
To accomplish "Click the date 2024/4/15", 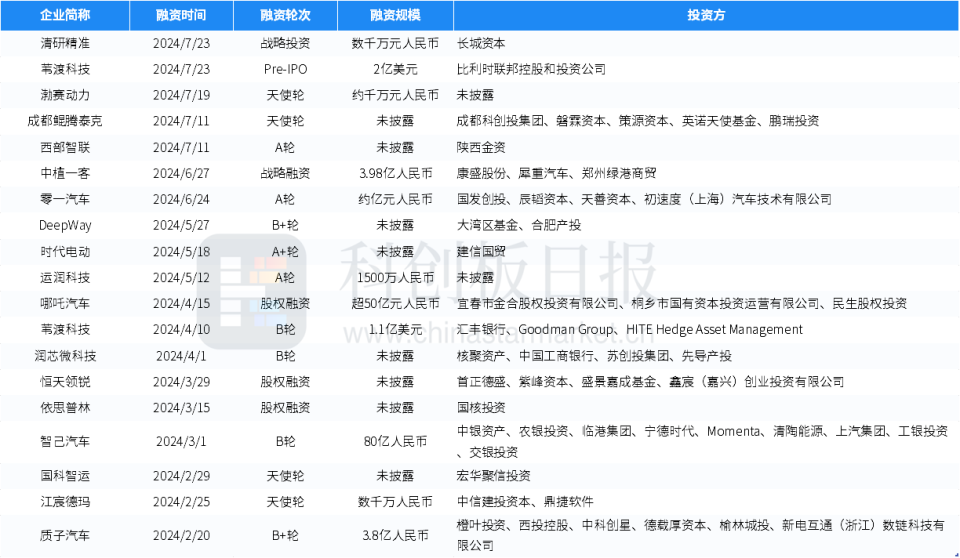I will pyautogui.click(x=181, y=303).
